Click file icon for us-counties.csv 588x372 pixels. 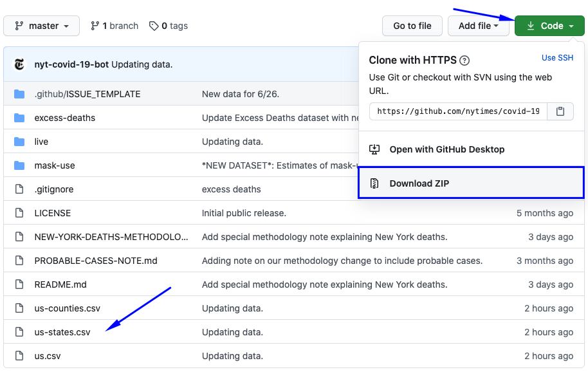click(19, 308)
